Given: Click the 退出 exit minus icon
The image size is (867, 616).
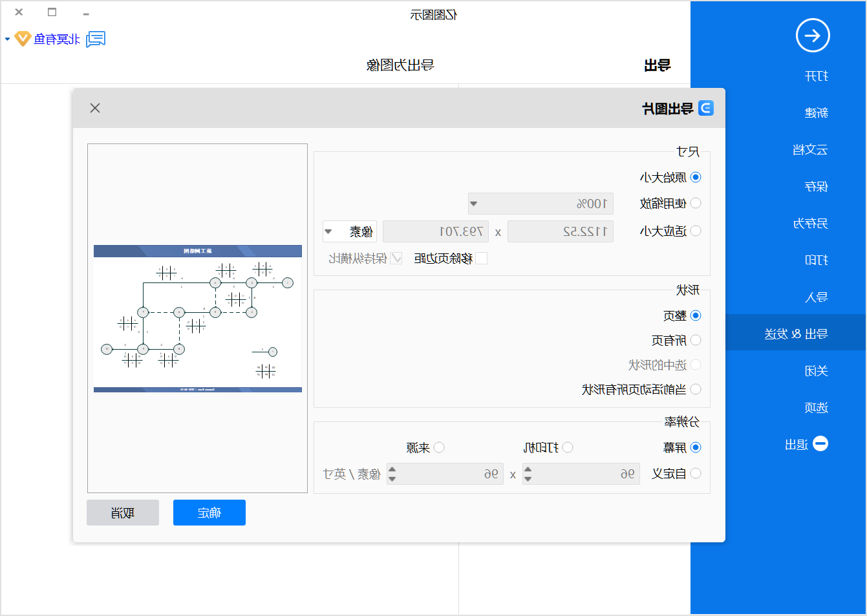Looking at the screenshot, I should tap(820, 443).
